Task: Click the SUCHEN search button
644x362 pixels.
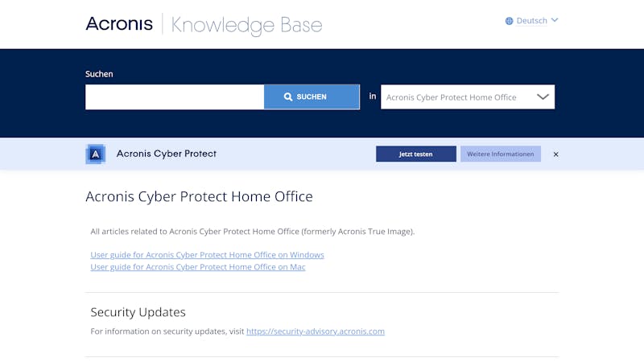Action: [x=312, y=97]
